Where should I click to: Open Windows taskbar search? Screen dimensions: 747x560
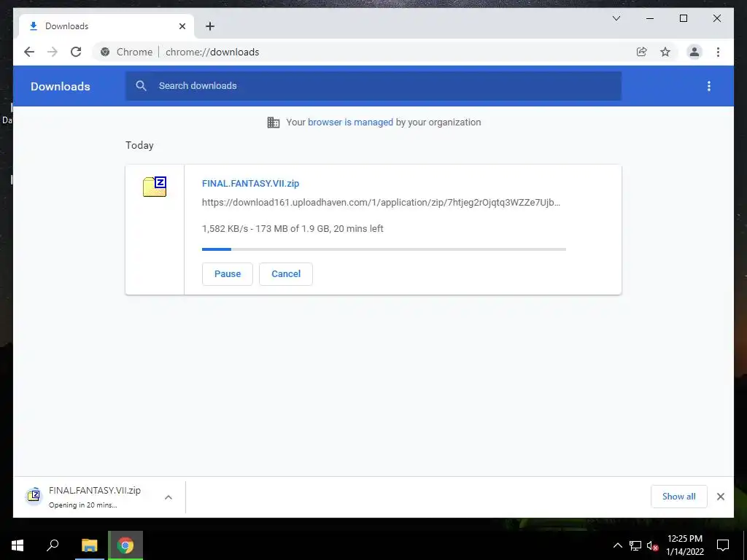tap(53, 545)
